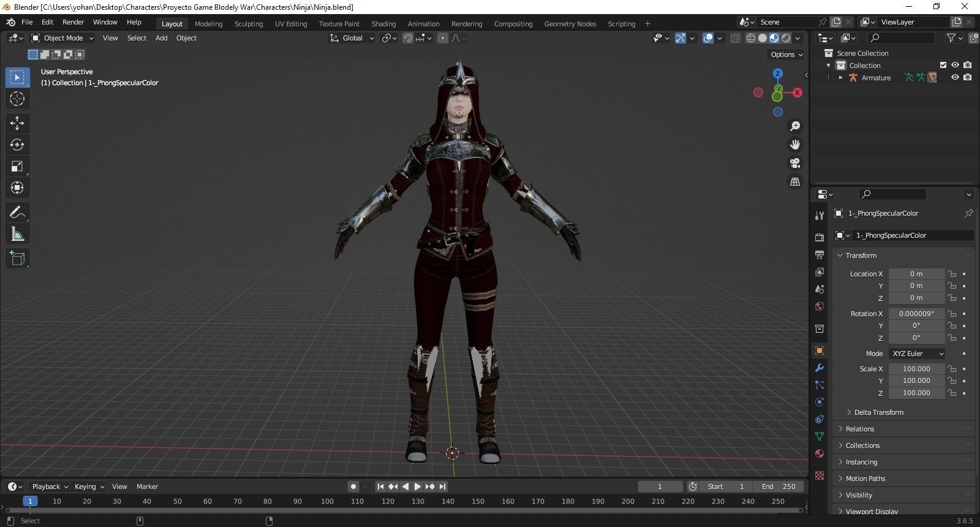Open the Object Mode dropdown
980x527 pixels.
[x=62, y=38]
